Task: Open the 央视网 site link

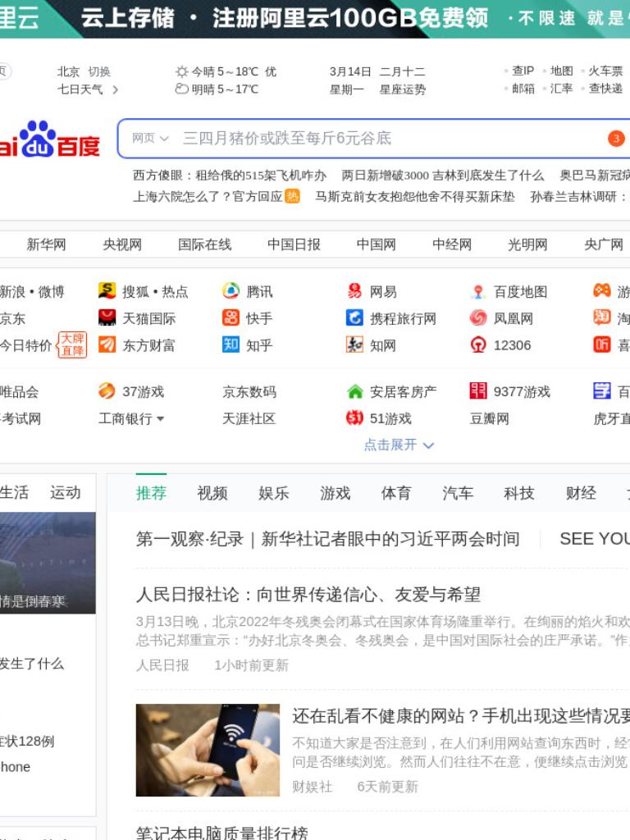Action: (x=122, y=244)
